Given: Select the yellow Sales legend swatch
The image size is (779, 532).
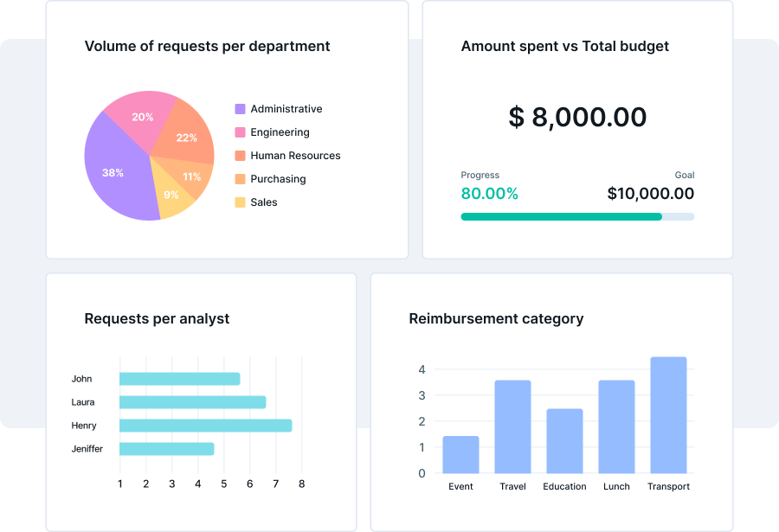Looking at the screenshot, I should 240,202.
